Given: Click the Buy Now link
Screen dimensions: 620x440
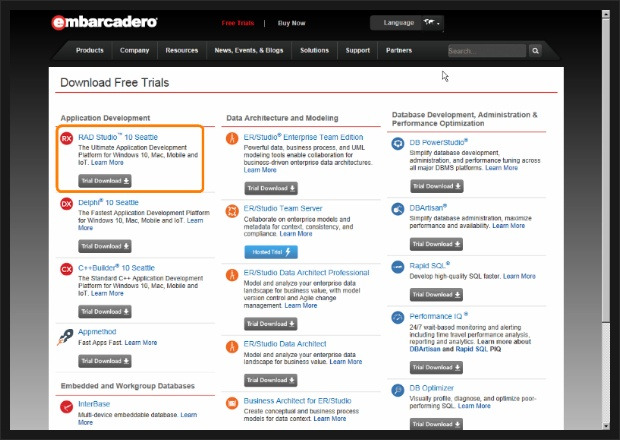Looking at the screenshot, I should pos(291,23).
